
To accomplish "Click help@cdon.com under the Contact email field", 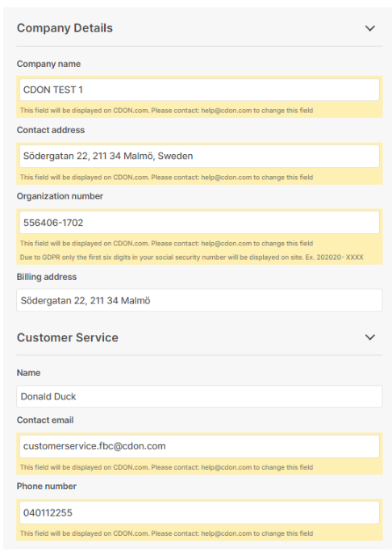I will [226, 467].
